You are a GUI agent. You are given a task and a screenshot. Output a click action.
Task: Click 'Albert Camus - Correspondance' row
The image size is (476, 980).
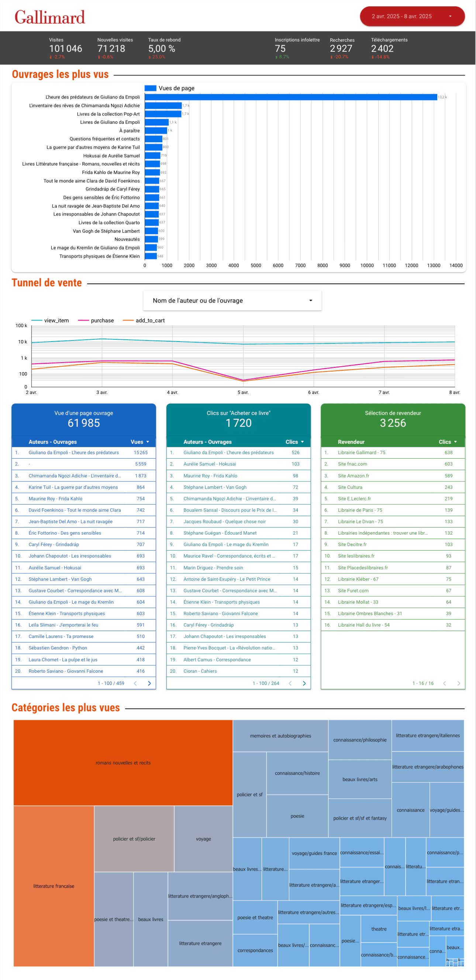coord(238,659)
